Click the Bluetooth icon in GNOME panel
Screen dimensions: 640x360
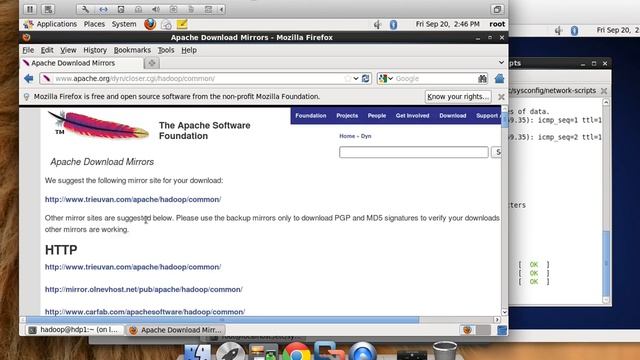pyautogui.click(x=393, y=24)
